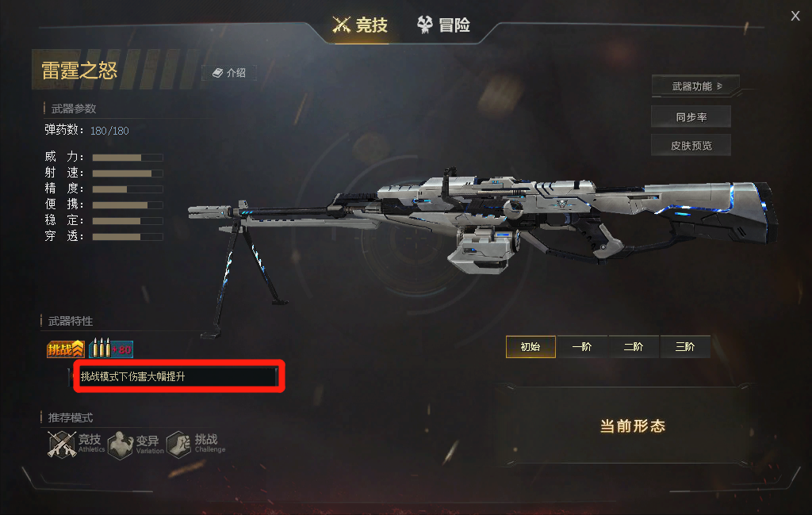Click the crossed swords 竞技 icon

341,25
